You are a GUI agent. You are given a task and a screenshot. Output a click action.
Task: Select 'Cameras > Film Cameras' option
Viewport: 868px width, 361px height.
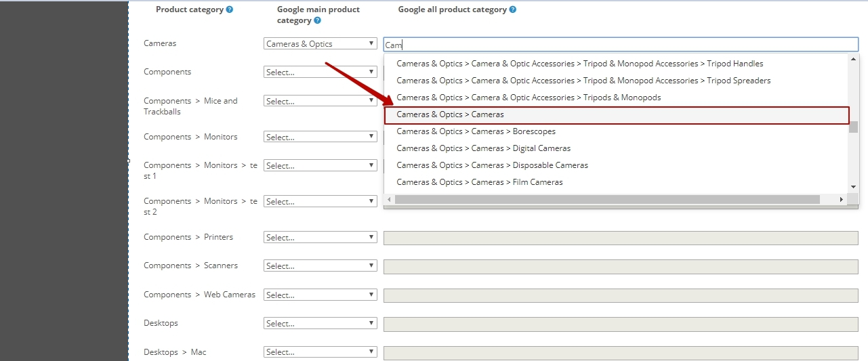479,182
